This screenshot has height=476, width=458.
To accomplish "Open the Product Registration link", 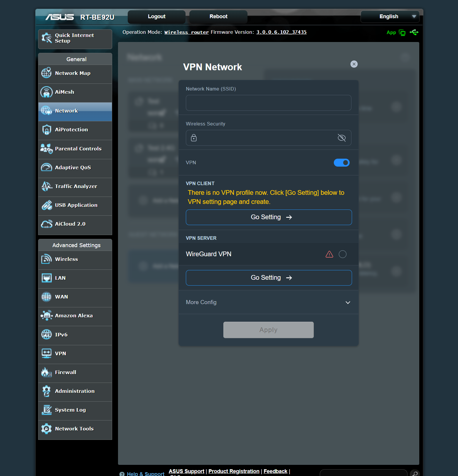I will 234,471.
